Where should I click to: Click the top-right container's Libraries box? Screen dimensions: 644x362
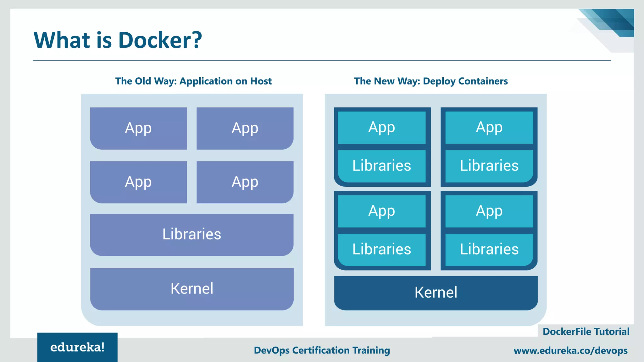[489, 166]
